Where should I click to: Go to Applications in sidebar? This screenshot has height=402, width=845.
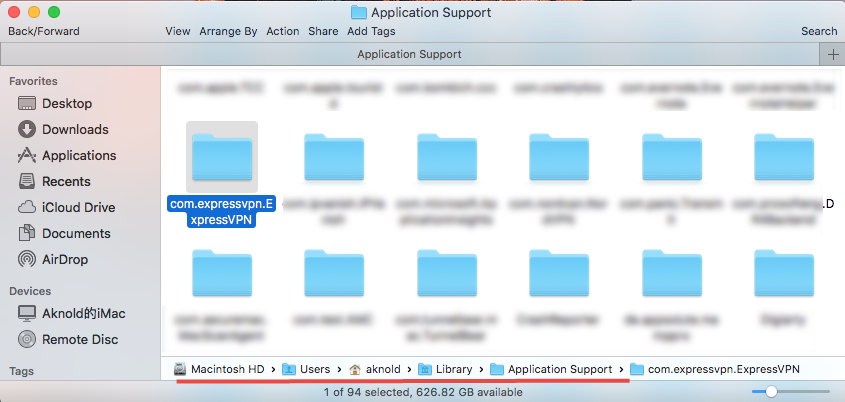click(78, 155)
